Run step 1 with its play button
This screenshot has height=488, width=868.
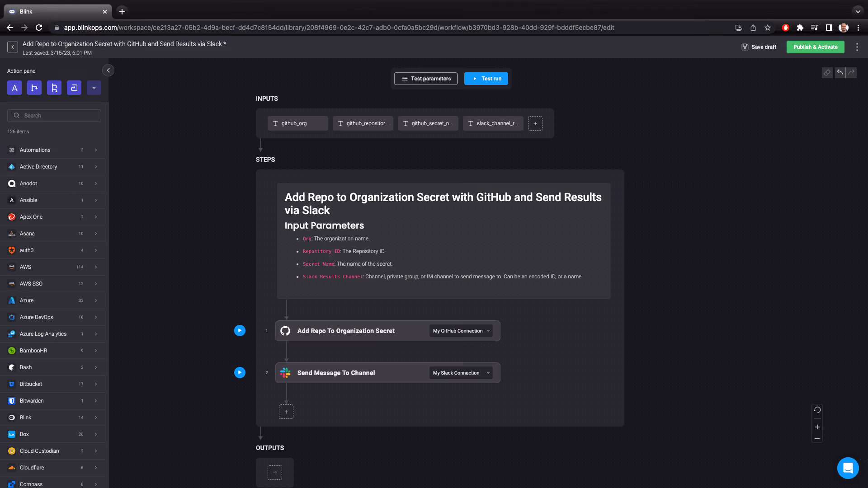click(240, 331)
